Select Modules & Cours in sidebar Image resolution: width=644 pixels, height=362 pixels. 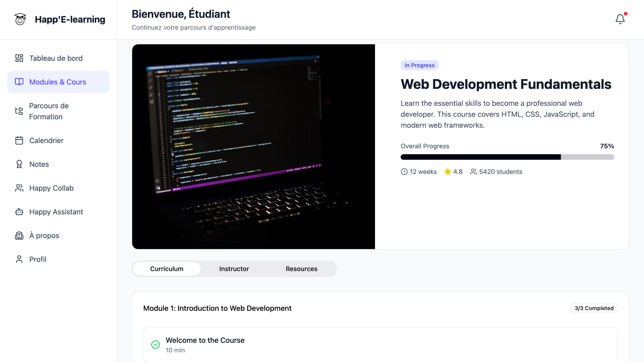(x=58, y=82)
